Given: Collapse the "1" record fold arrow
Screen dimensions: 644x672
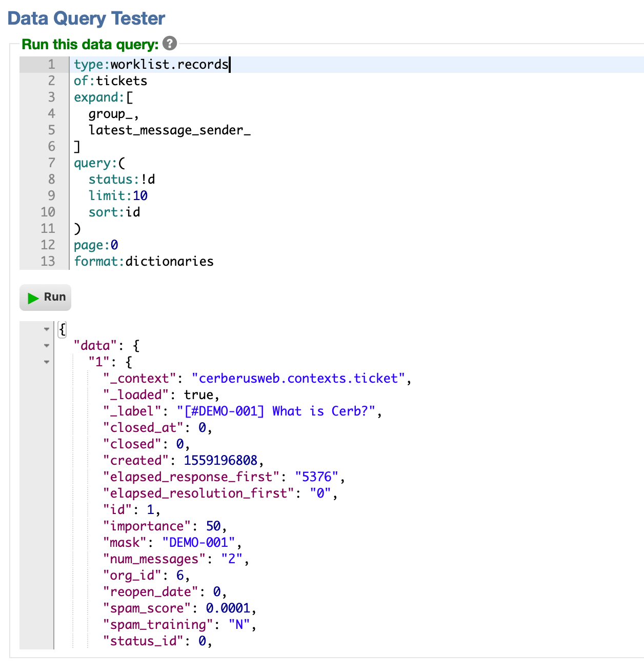Looking at the screenshot, I should pyautogui.click(x=47, y=362).
